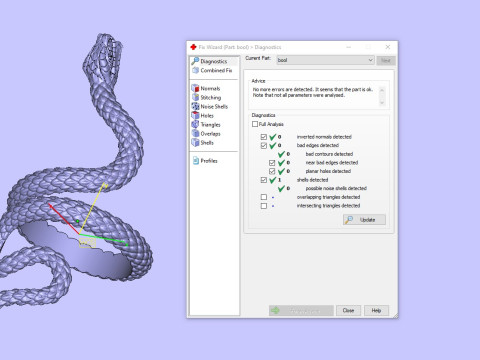Select the Noise Shells fixing step
This screenshot has height=360, width=480.
tap(210, 106)
